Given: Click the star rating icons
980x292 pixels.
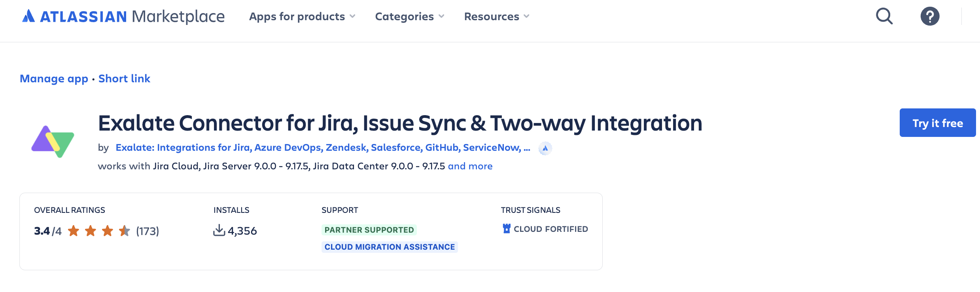Looking at the screenshot, I should pos(99,231).
